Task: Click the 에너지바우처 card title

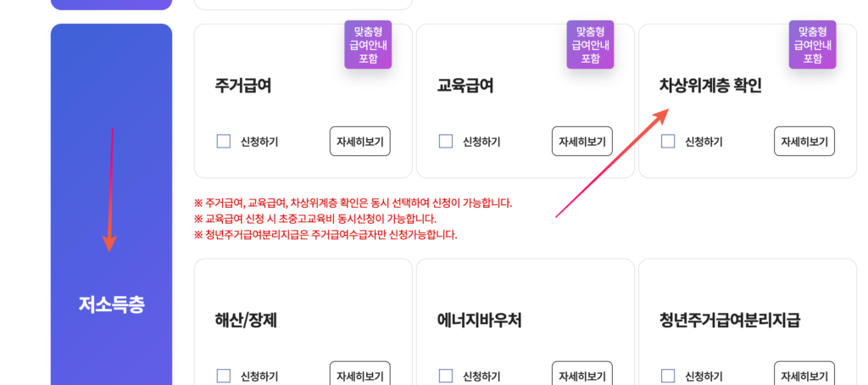Action: coord(479,321)
